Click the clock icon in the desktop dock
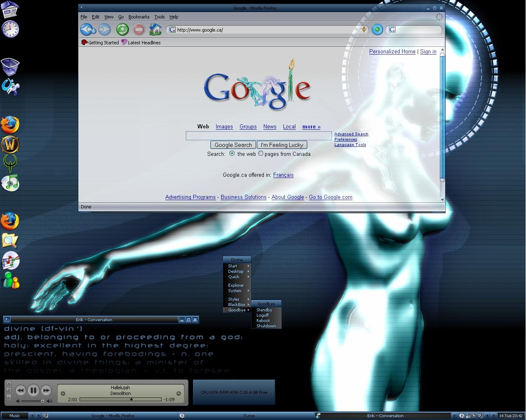 [x=10, y=29]
